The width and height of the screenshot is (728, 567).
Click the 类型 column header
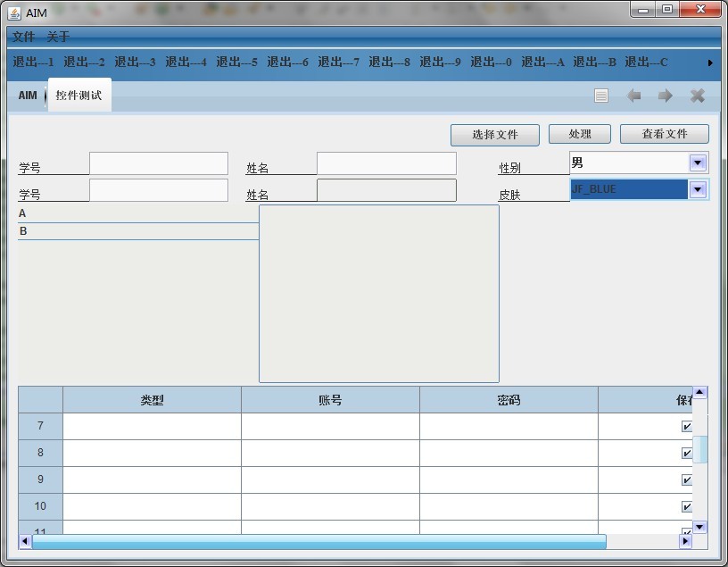click(152, 400)
